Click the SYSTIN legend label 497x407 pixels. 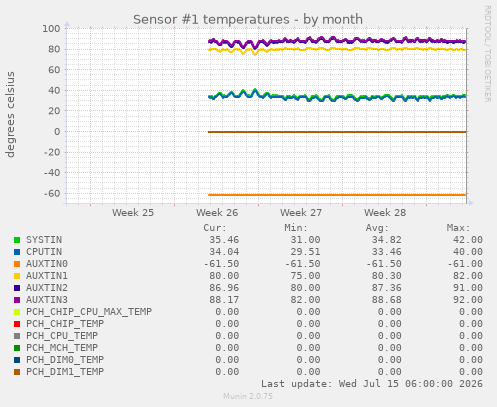[x=44, y=240]
